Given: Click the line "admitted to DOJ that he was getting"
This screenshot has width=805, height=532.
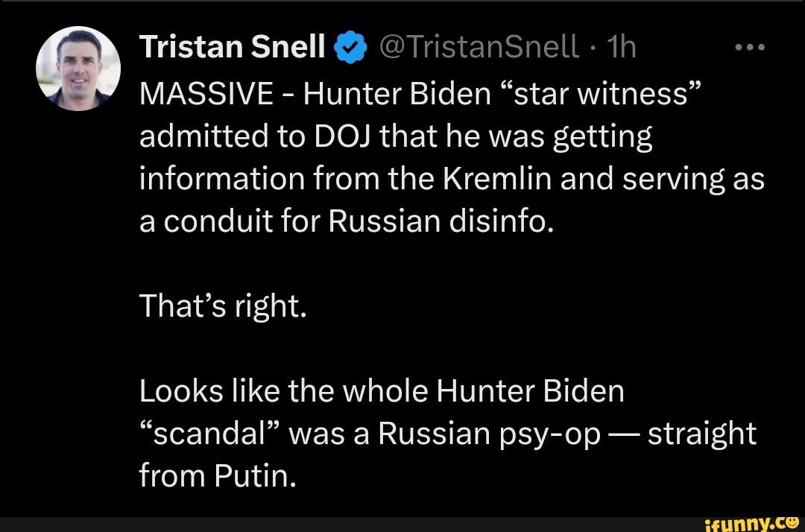Looking at the screenshot, I should [395, 136].
